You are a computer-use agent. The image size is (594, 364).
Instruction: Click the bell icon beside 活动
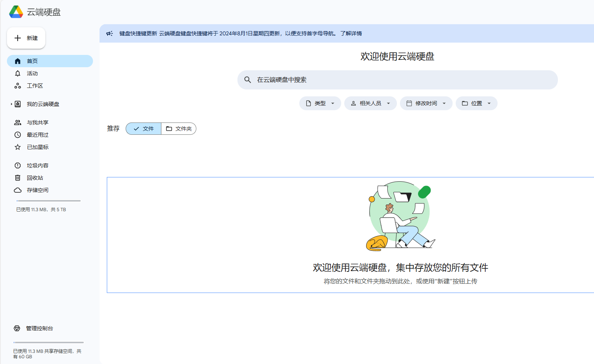pos(18,73)
